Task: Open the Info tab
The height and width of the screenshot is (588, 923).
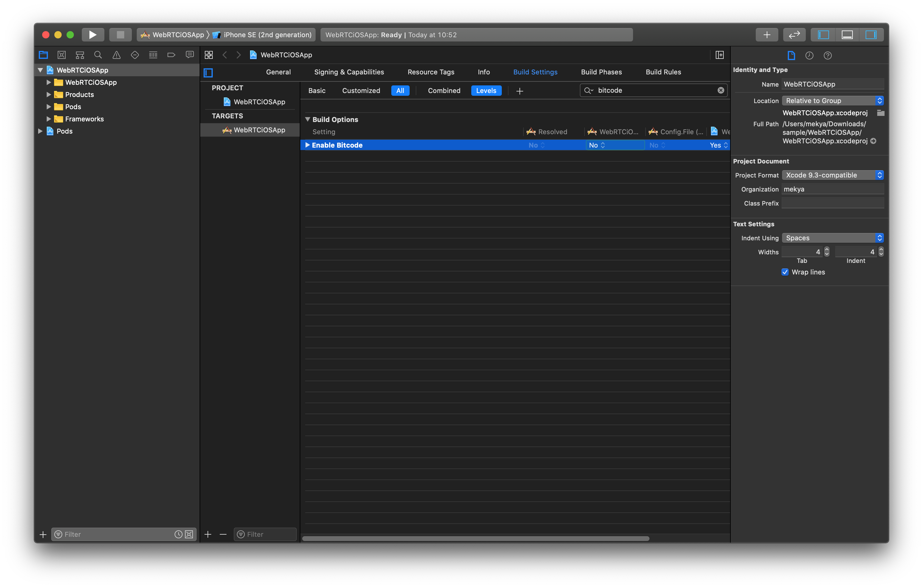Action: (484, 72)
